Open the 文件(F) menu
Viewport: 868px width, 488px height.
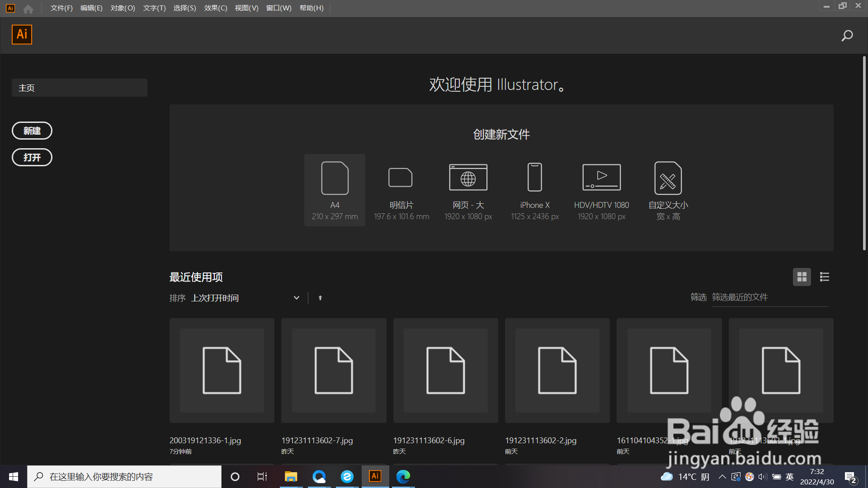(61, 8)
